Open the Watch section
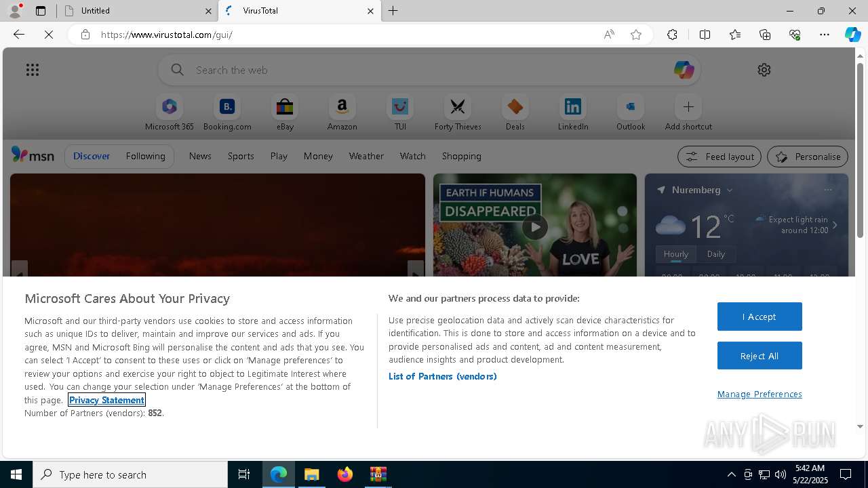Image resolution: width=868 pixels, height=488 pixels. pos(413,156)
